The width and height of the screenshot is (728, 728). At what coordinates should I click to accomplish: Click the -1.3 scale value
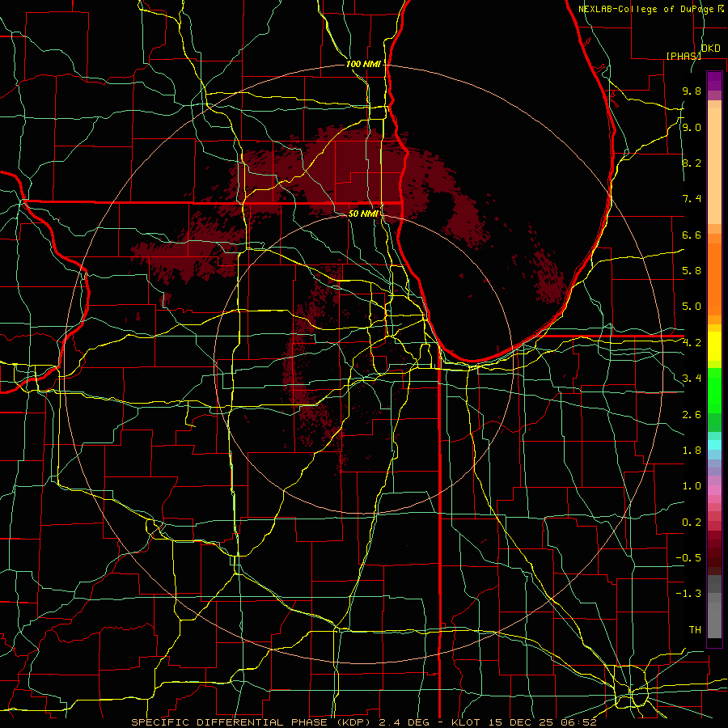(688, 594)
